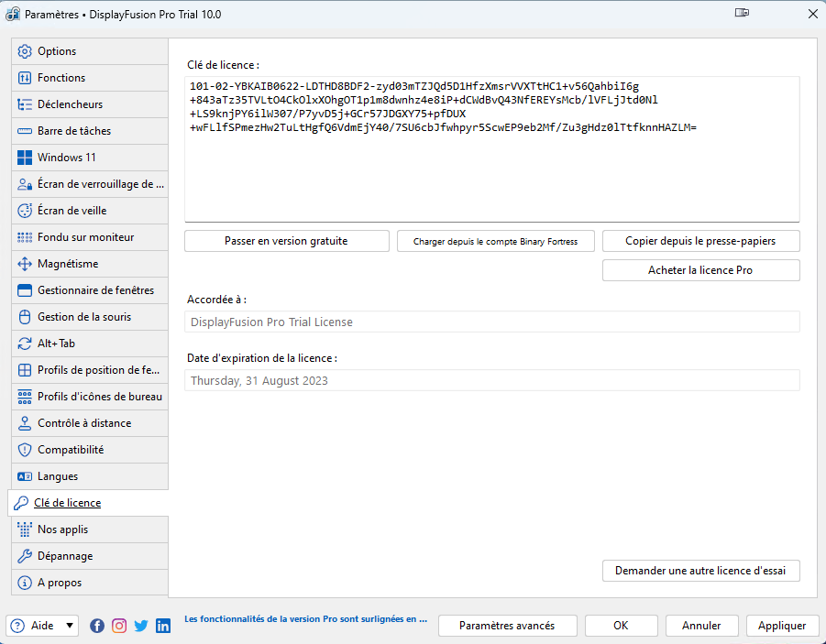Open Paramètres avancés
This screenshot has width=826, height=644.
[507, 626]
